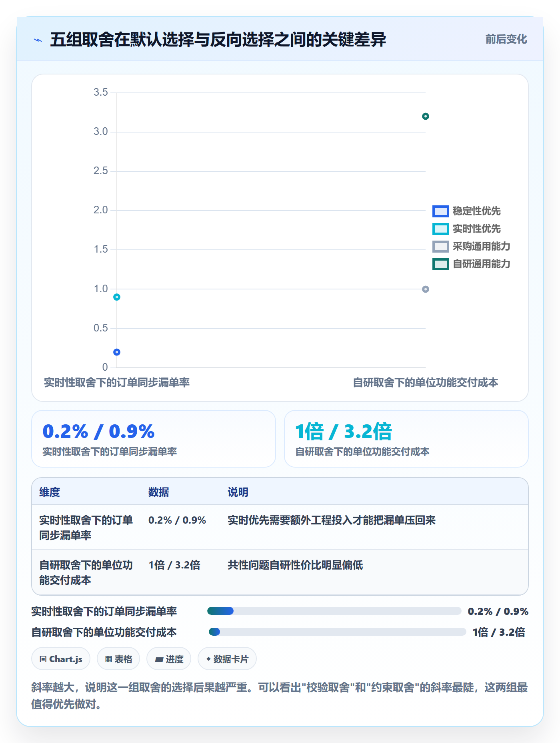Click the diamond icon in 数据卡片 chip

click(208, 659)
